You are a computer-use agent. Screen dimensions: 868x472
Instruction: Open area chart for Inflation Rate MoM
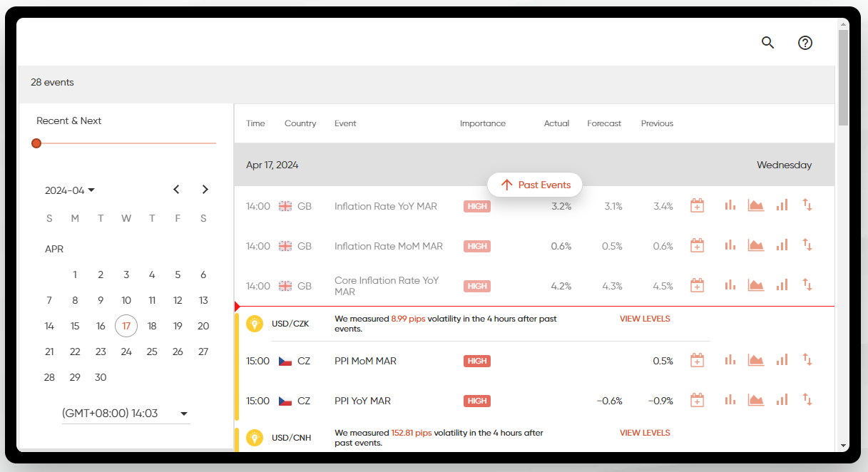[755, 245]
